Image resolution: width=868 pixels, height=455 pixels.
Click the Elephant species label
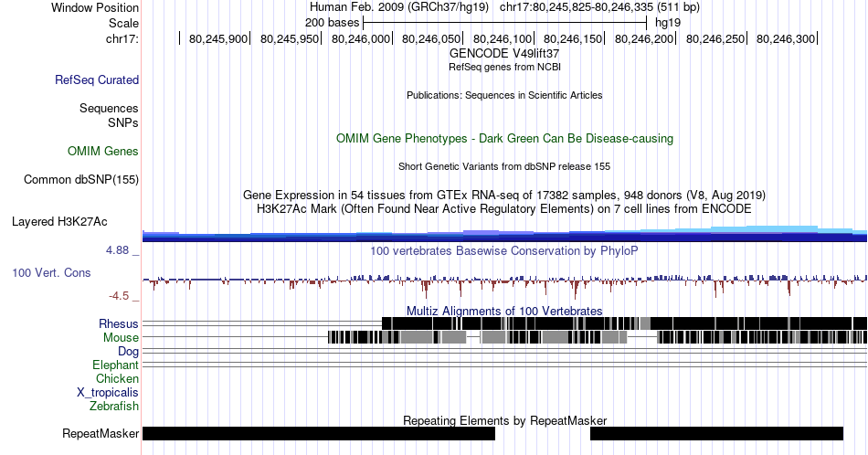[x=115, y=365]
